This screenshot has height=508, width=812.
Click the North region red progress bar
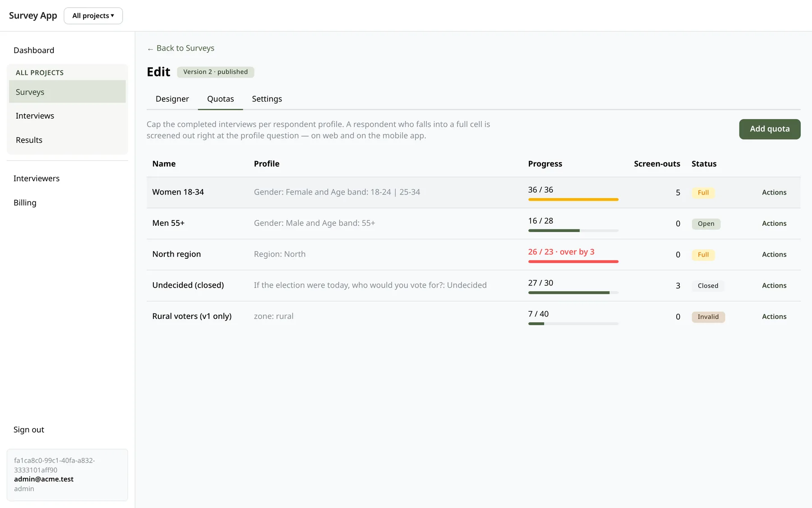pos(573,261)
